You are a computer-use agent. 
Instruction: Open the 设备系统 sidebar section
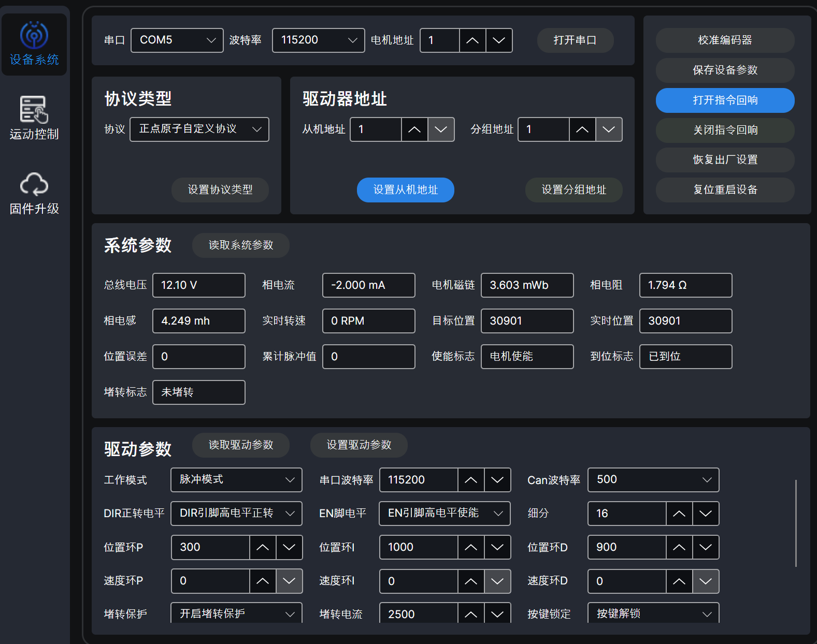coord(34,45)
